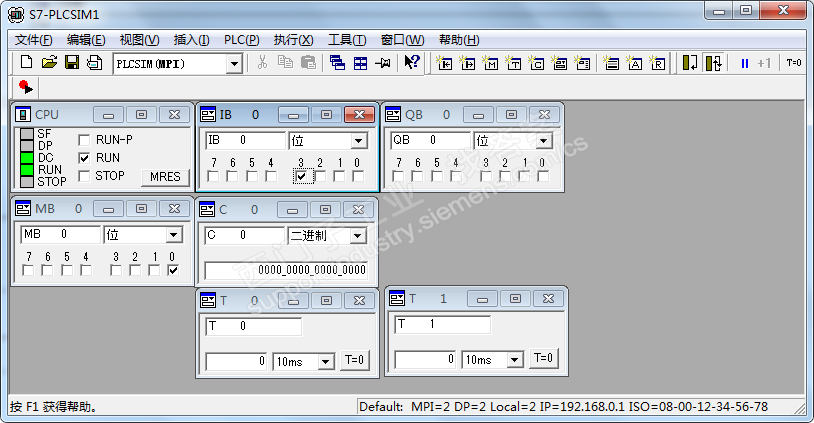
Task: Click the MRES button in CPU
Action: coord(165,177)
